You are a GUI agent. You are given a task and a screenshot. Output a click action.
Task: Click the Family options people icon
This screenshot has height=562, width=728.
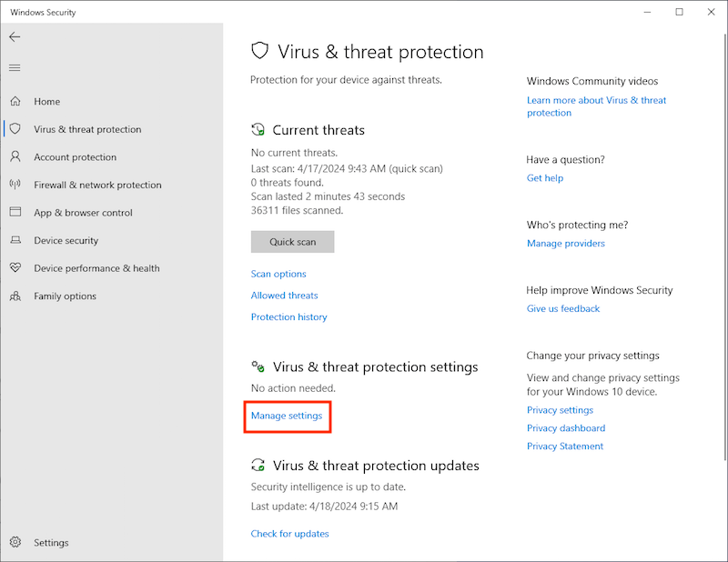15,296
